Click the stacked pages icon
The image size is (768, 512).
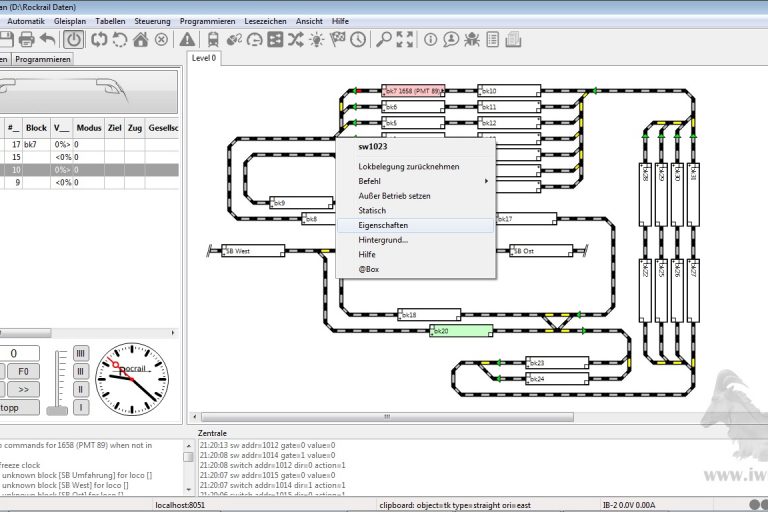click(513, 40)
